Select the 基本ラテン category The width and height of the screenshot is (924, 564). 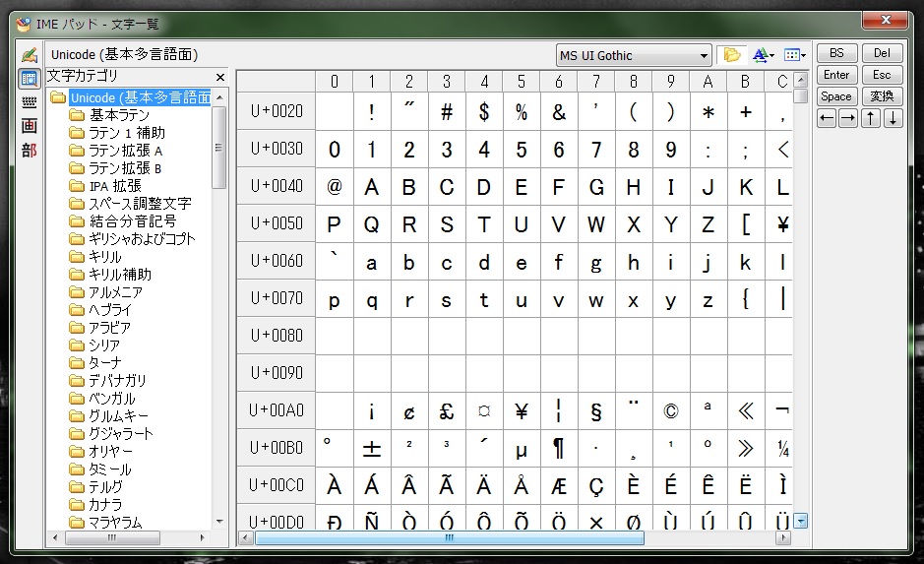coord(118,115)
